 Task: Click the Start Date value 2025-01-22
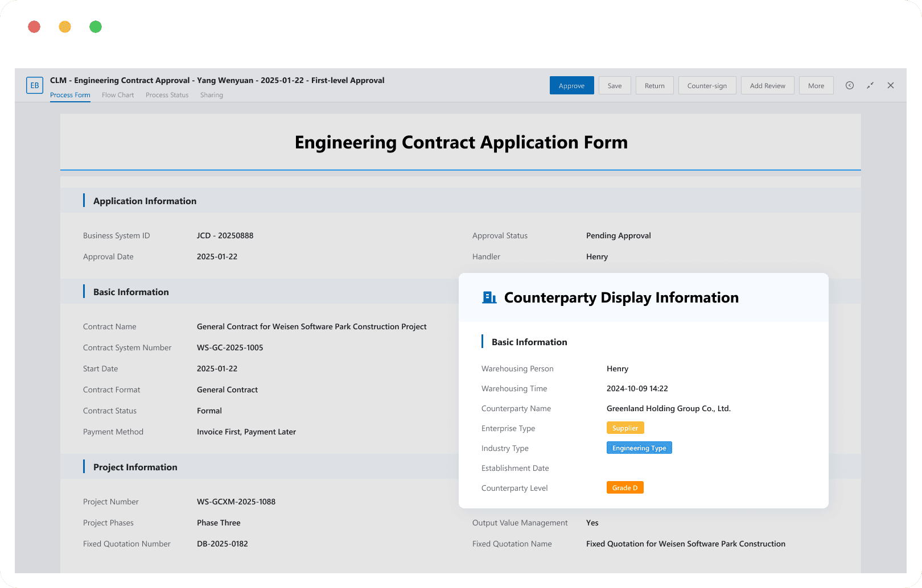pos(217,368)
